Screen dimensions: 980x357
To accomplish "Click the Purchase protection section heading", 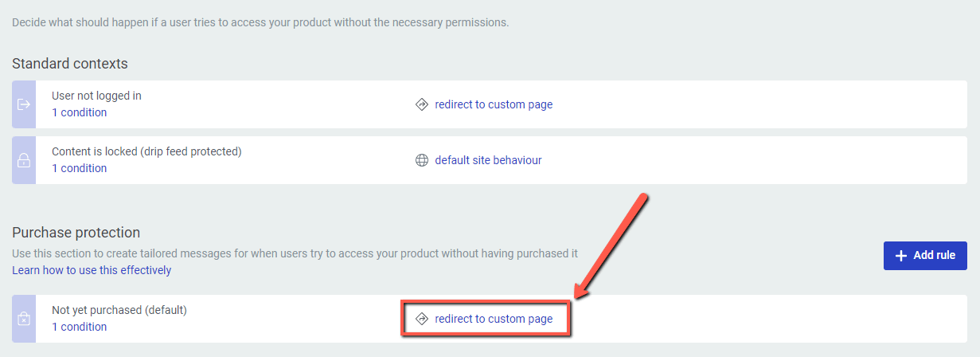I will (x=76, y=233).
